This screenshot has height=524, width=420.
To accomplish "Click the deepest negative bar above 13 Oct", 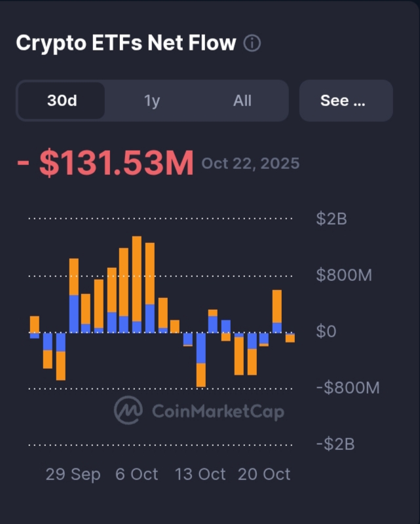I will pos(201,360).
